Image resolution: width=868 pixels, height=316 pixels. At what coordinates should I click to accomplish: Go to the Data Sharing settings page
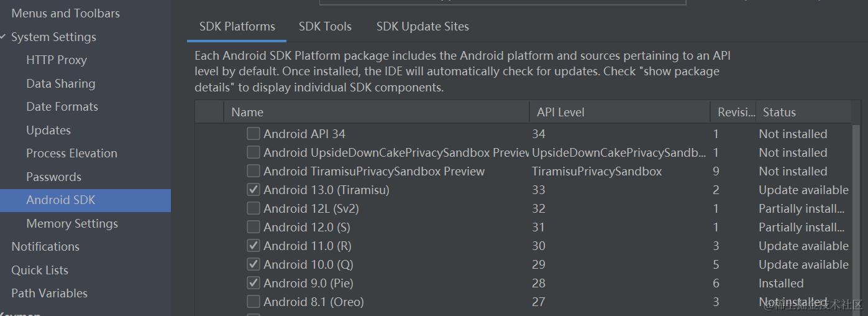[60, 83]
